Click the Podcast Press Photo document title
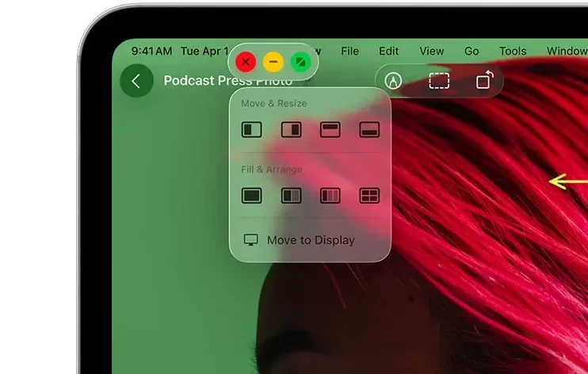 (x=227, y=81)
